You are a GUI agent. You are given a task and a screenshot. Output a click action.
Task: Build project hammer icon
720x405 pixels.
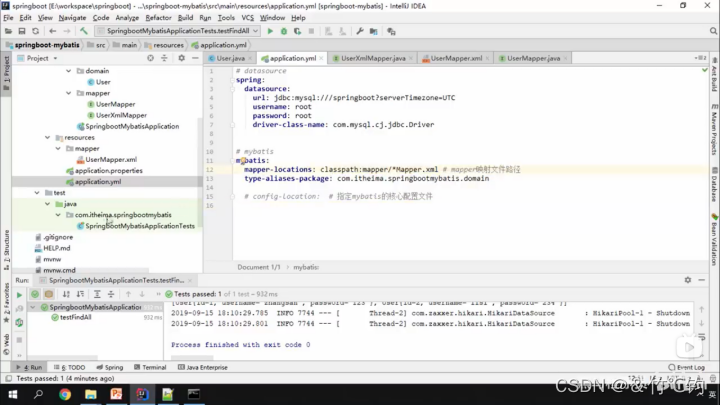pos(84,31)
